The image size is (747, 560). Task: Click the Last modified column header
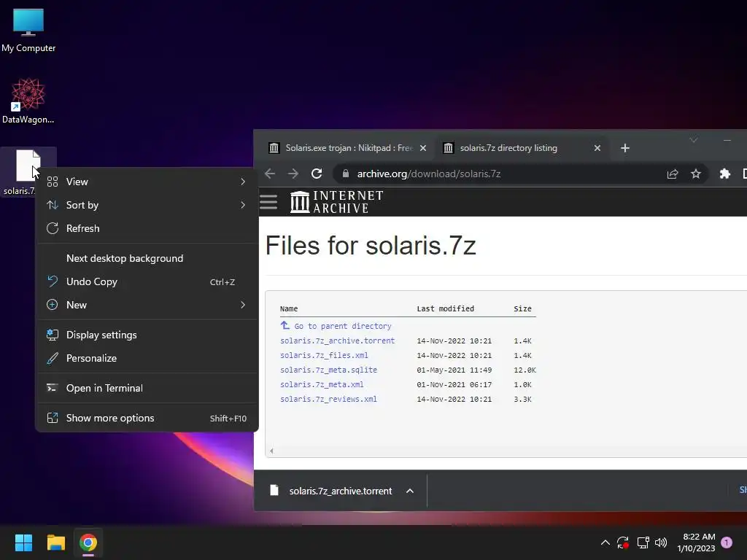click(446, 308)
